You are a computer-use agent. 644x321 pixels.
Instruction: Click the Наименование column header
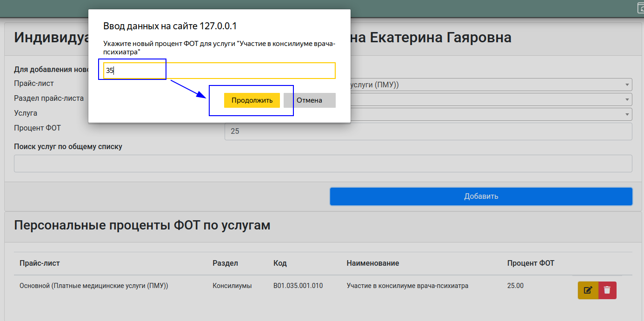pos(372,263)
